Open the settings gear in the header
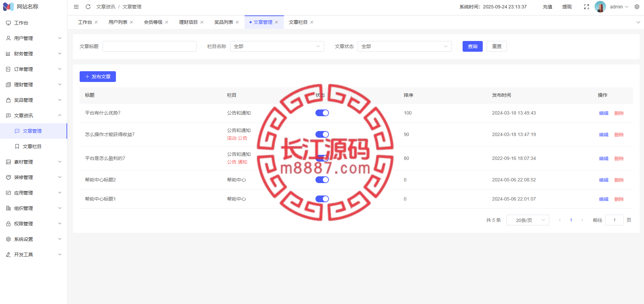644x304 pixels. coord(637,7)
